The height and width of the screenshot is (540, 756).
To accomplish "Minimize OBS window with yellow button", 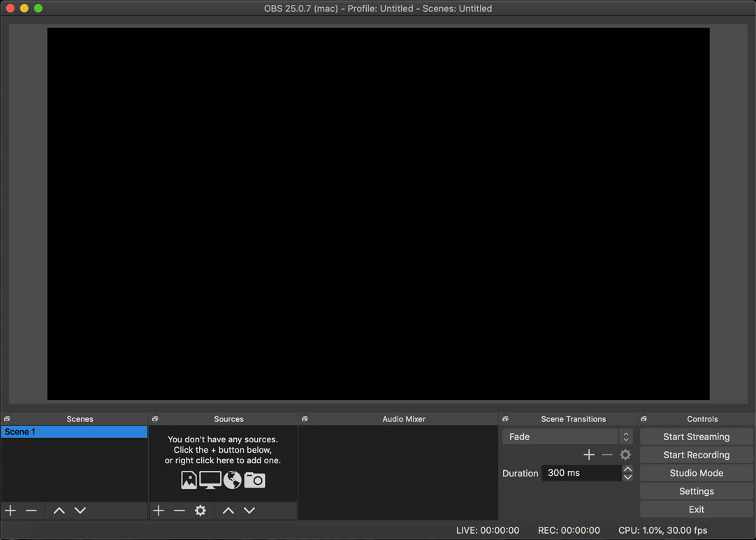I will pyautogui.click(x=24, y=8).
